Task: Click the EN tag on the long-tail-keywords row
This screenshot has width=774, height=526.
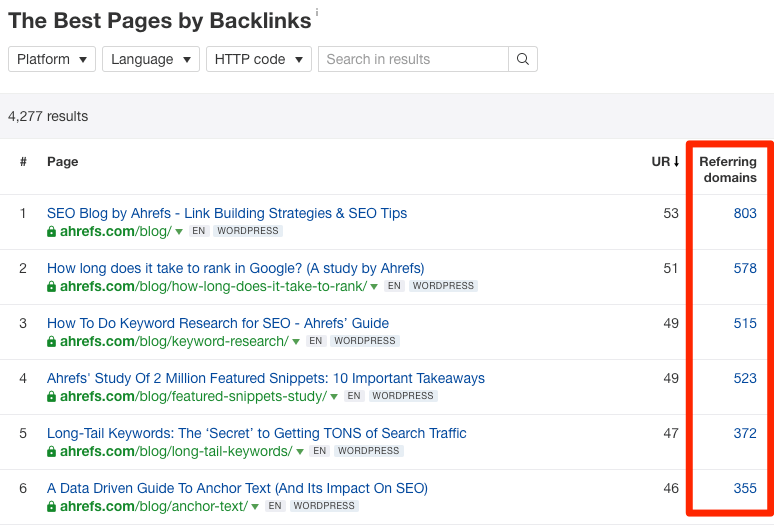Action: [x=320, y=451]
